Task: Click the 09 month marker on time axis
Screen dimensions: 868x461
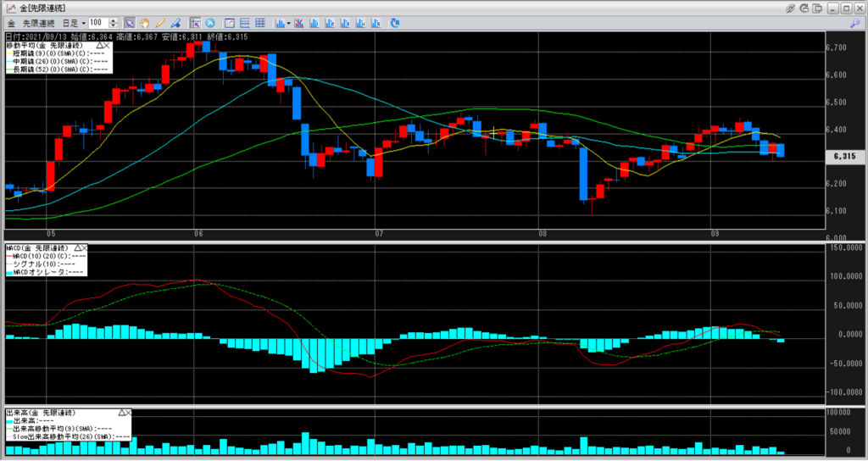Action: tap(715, 234)
